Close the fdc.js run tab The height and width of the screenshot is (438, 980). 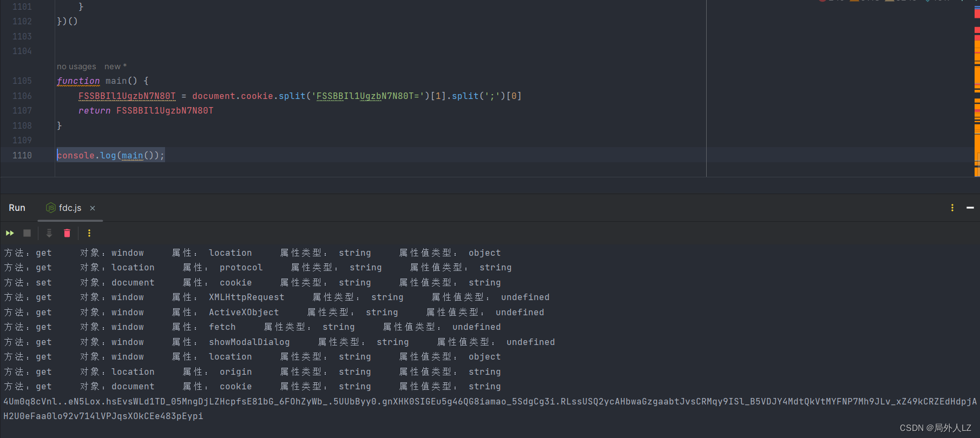click(x=93, y=208)
